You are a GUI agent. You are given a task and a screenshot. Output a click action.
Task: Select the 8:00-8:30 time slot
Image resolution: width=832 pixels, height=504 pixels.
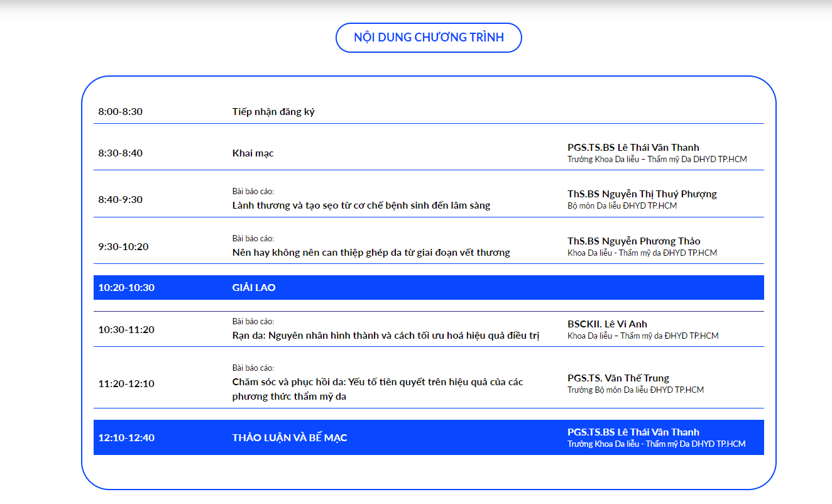121,112
